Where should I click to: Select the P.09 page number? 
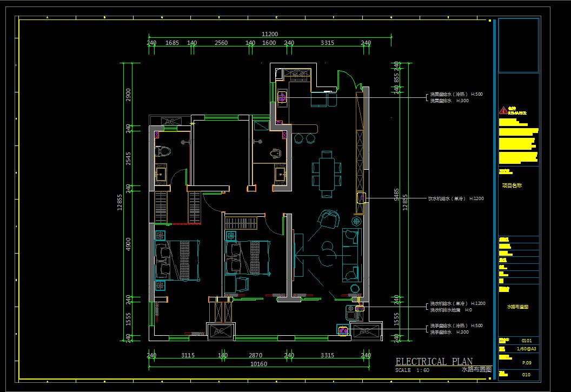pos(527,363)
